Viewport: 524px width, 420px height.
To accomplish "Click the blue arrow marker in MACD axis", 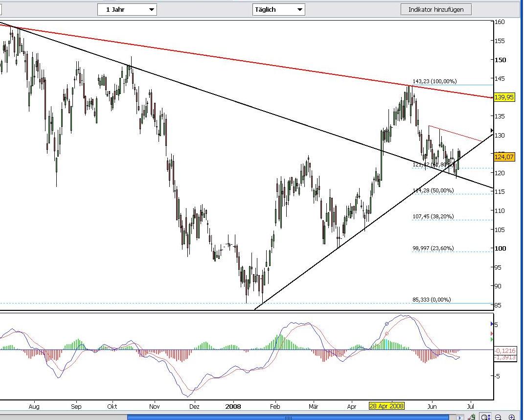I will (492, 324).
